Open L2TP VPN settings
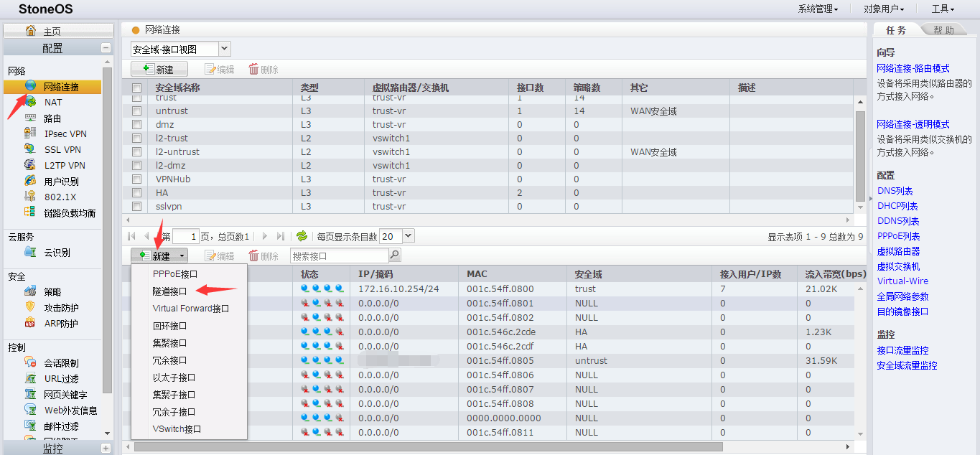980x455 pixels. coord(64,166)
